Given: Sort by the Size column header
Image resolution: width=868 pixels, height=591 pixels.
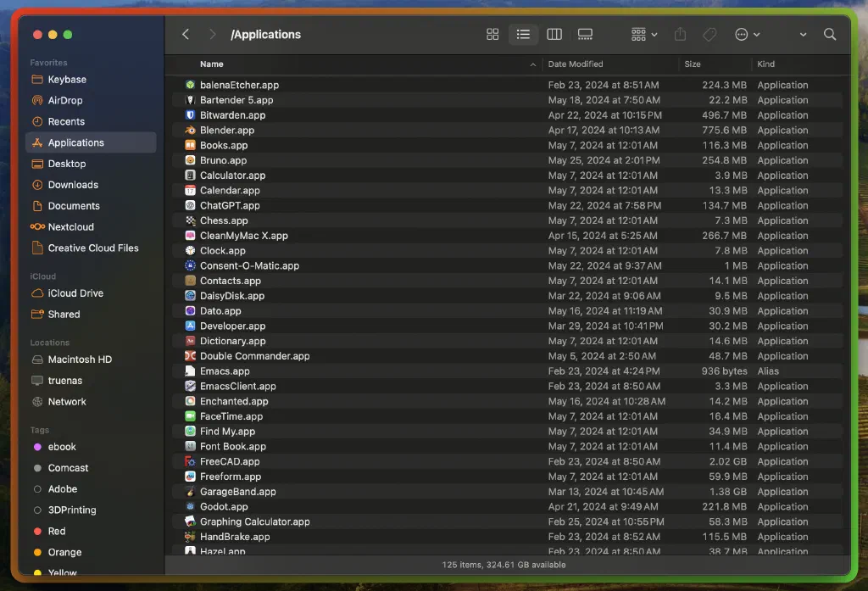Looking at the screenshot, I should point(692,64).
